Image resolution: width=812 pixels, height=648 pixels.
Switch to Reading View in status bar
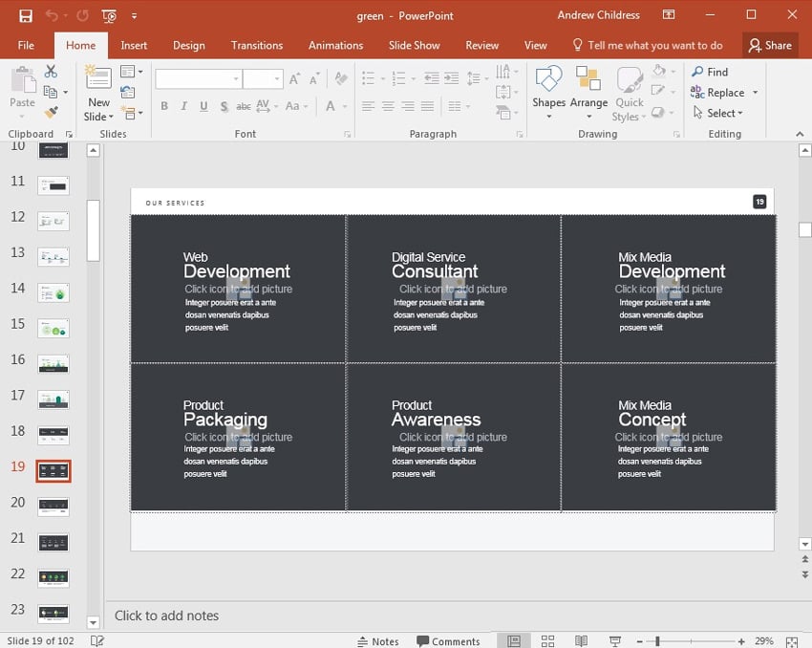pyautogui.click(x=581, y=641)
